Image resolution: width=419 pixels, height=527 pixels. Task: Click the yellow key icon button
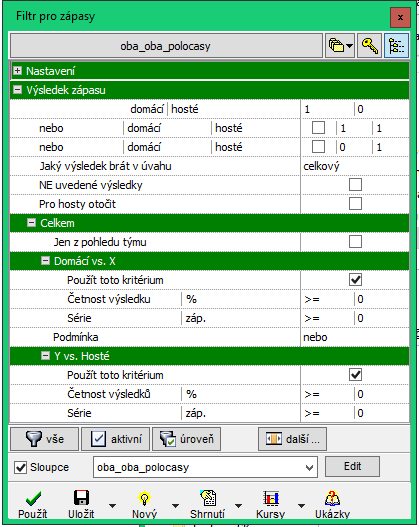tap(369, 46)
